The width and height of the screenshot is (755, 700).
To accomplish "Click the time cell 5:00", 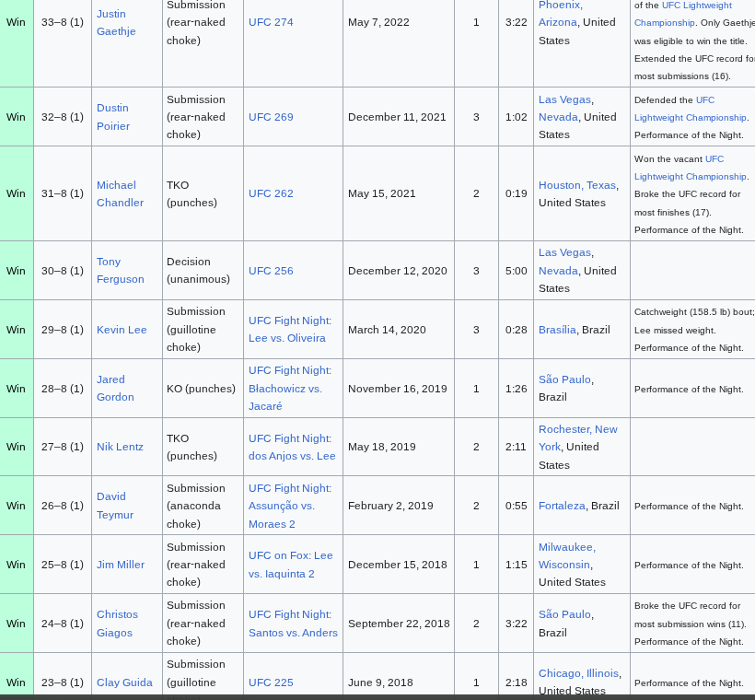I will [x=517, y=271].
